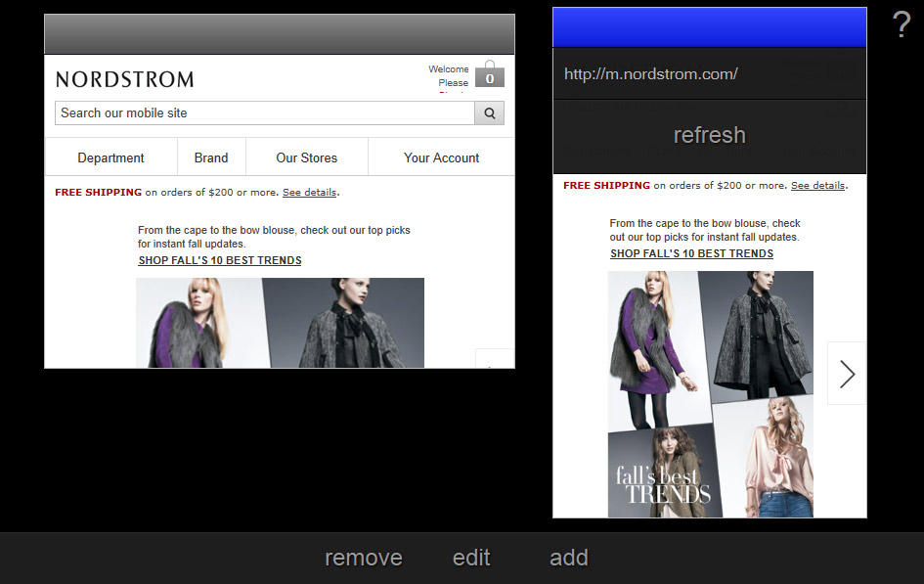924x584 pixels.
Task: Open See details link in left preview
Action: point(309,192)
